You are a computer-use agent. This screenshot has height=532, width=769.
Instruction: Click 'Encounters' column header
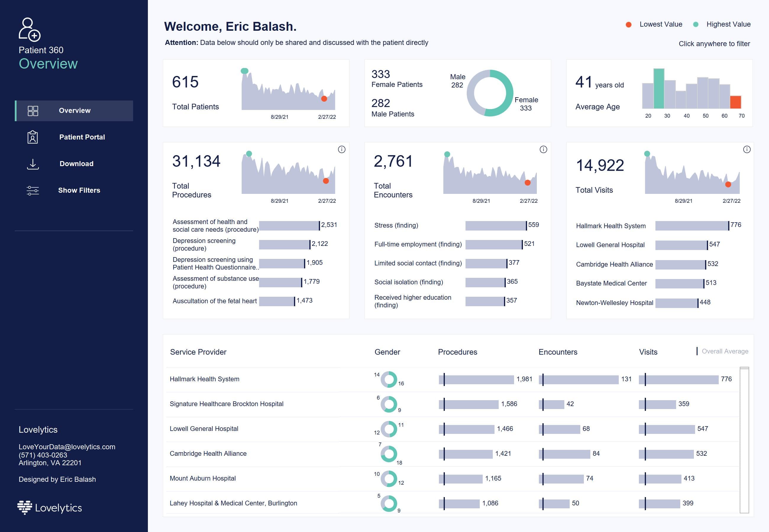(558, 352)
